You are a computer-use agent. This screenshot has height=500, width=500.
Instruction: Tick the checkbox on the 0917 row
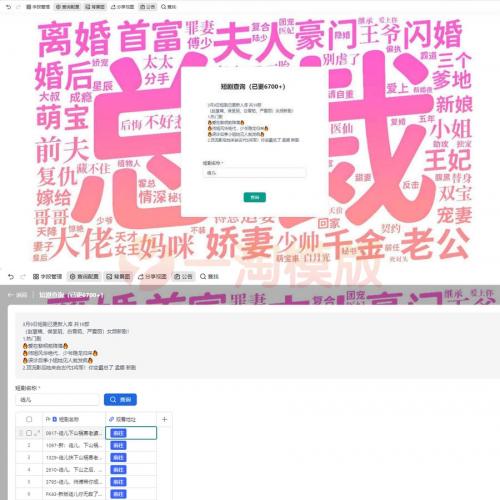click(29, 433)
